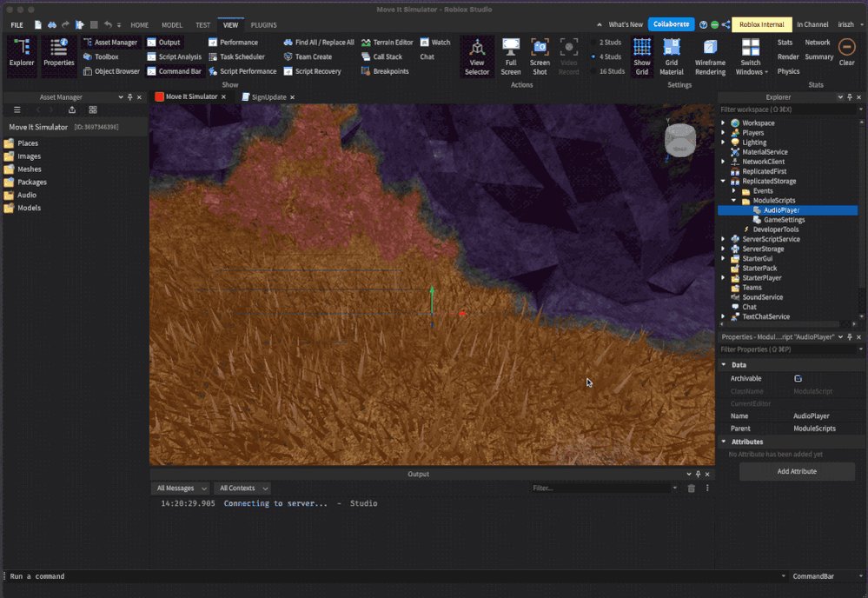Screen dimensions: 868x598
Task: Toggle Asset Manager grid view icon
Action: tap(92, 110)
